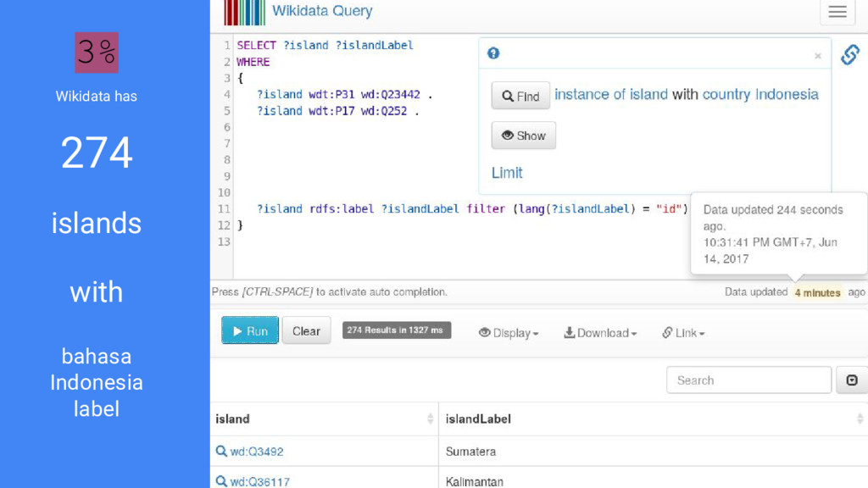
Task: Open the Download dropdown
Action: (x=600, y=332)
